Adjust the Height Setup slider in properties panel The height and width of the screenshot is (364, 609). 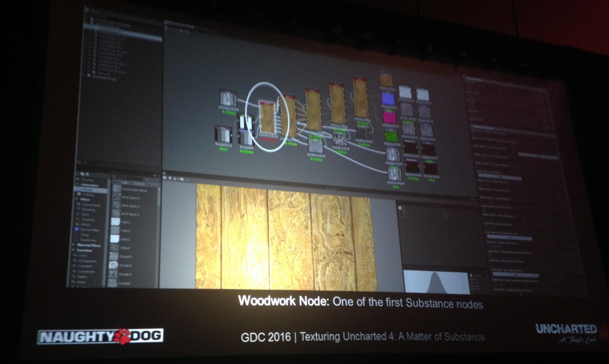click(500, 177)
